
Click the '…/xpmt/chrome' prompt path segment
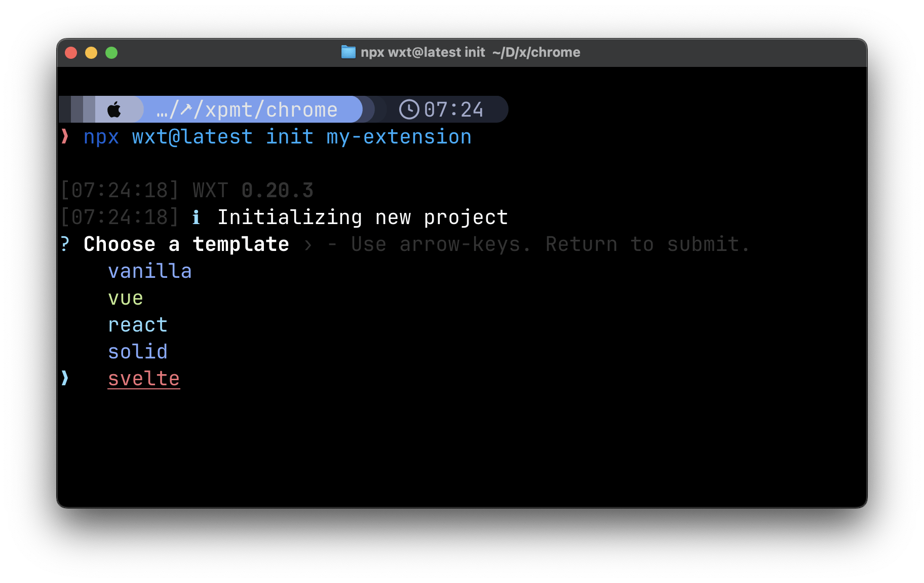[x=247, y=110]
